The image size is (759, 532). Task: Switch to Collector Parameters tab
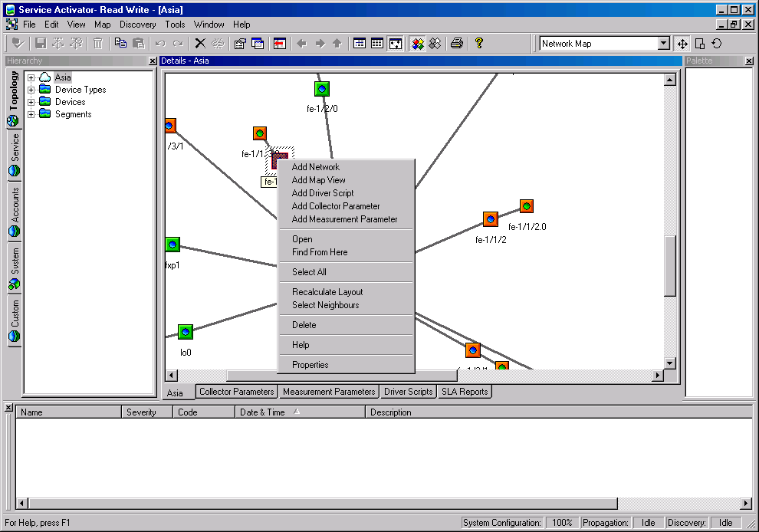[237, 392]
